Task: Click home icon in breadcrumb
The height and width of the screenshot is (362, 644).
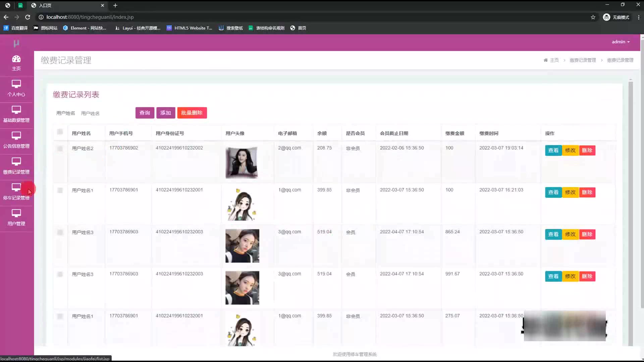Action: point(545,60)
